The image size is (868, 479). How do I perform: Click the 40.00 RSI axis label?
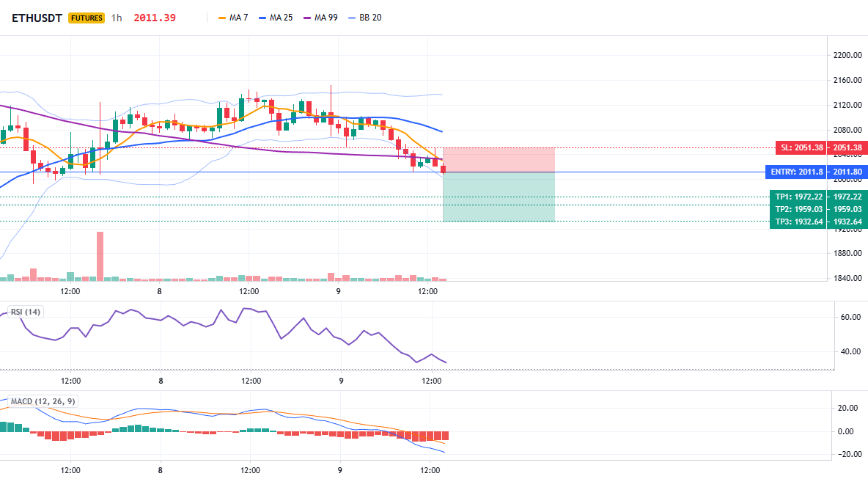(851, 351)
